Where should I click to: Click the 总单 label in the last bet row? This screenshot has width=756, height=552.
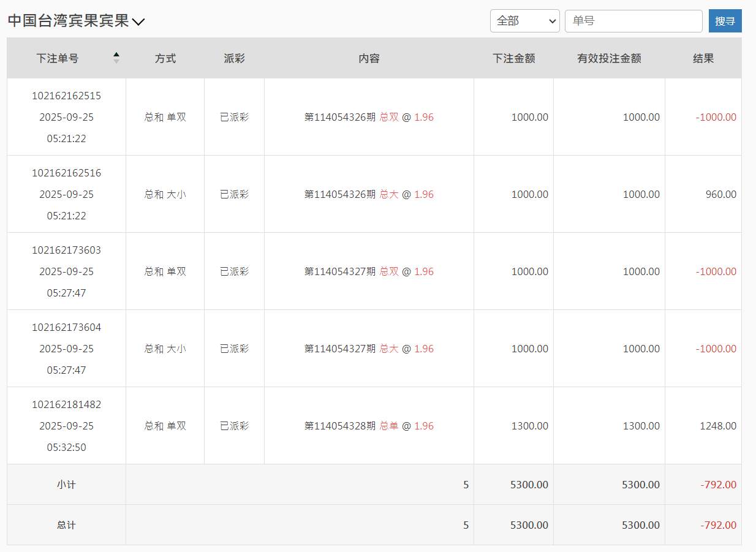(x=390, y=426)
